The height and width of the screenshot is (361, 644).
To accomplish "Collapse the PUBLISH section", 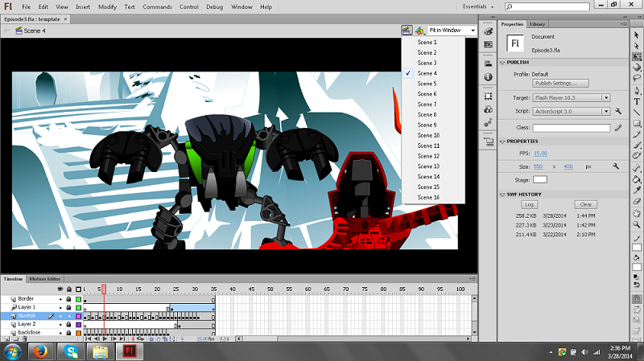I will (x=502, y=63).
